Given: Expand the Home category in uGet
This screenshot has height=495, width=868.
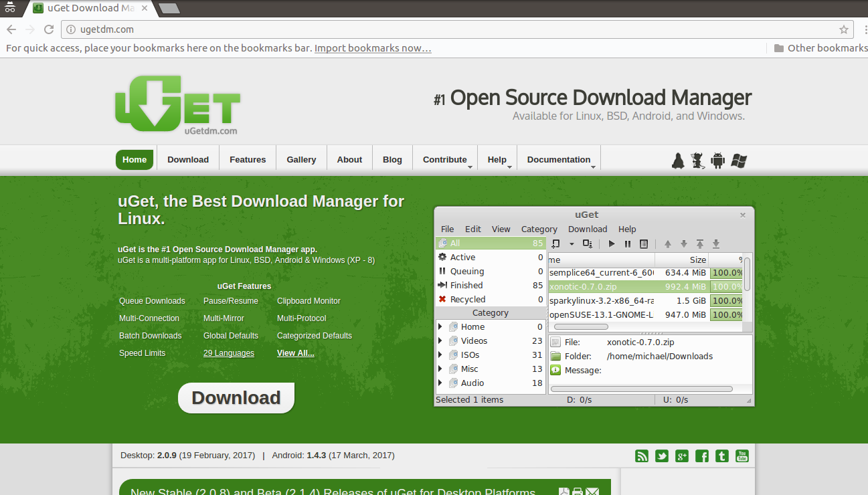Looking at the screenshot, I should 440,327.
